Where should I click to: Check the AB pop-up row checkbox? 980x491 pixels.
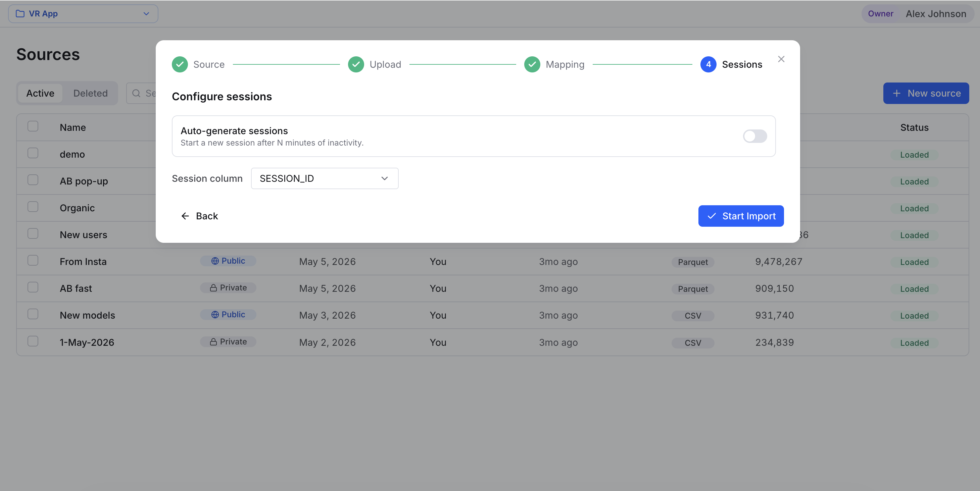(x=33, y=180)
